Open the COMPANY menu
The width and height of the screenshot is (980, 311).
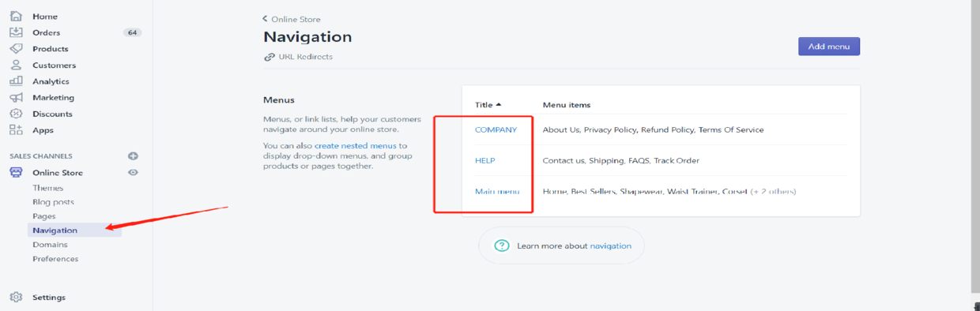coord(496,129)
